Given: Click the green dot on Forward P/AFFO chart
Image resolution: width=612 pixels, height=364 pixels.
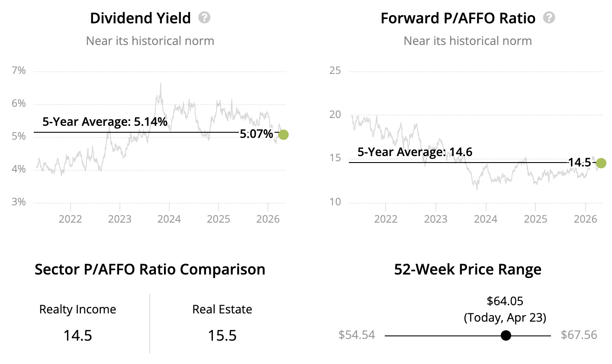Looking at the screenshot, I should tap(601, 163).
